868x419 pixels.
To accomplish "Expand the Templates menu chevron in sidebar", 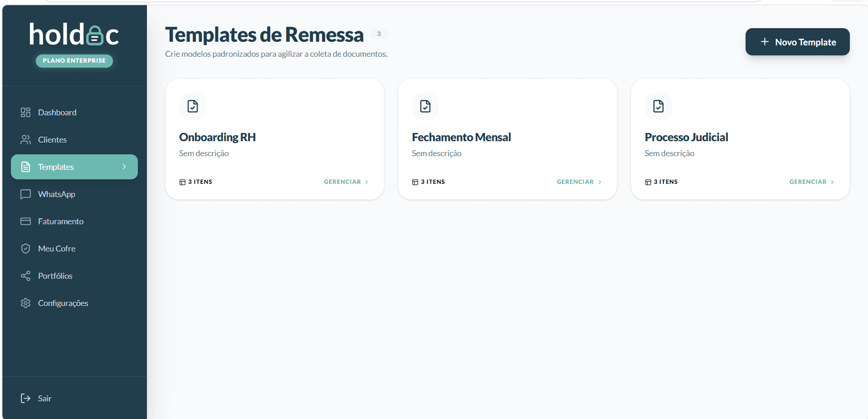I will click(124, 167).
